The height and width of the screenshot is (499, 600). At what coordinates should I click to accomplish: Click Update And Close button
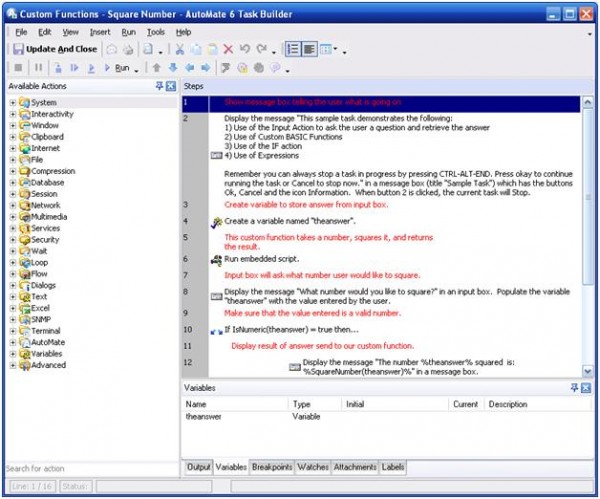(55, 49)
